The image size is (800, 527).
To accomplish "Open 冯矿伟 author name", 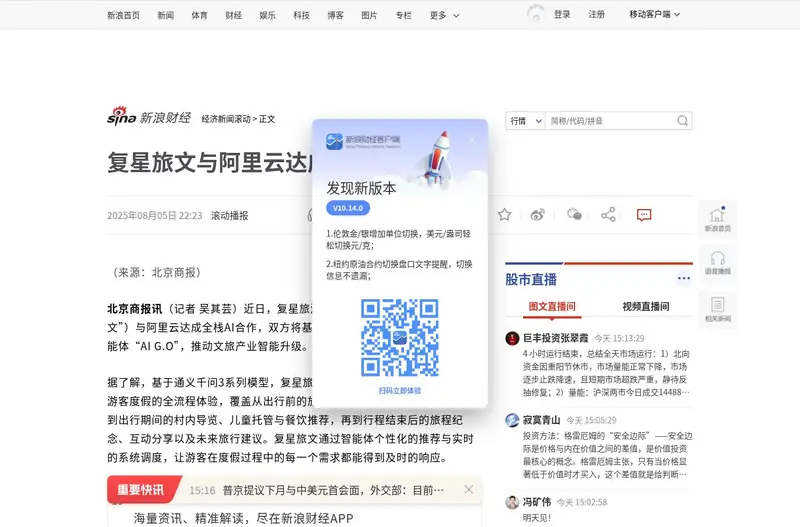I will click(x=537, y=502).
